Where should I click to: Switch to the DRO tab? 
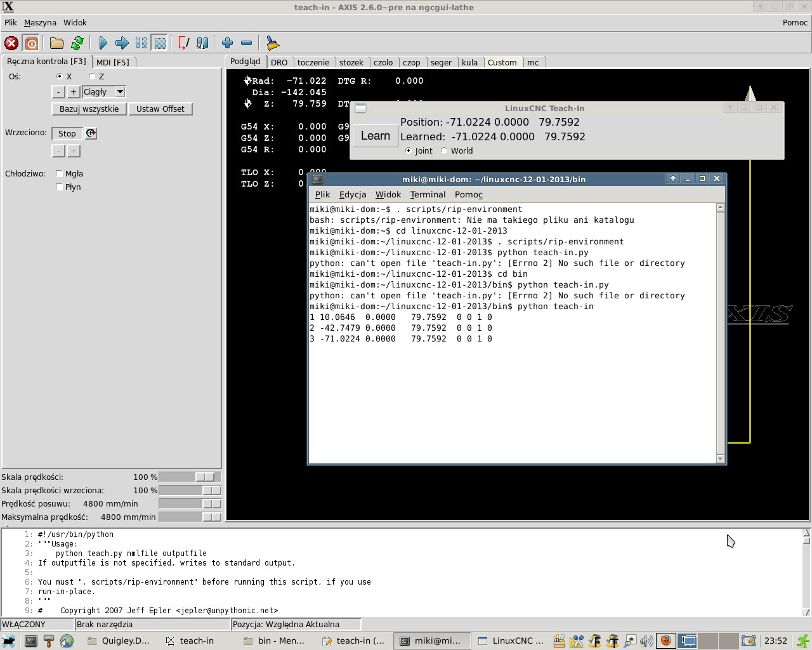coord(279,62)
